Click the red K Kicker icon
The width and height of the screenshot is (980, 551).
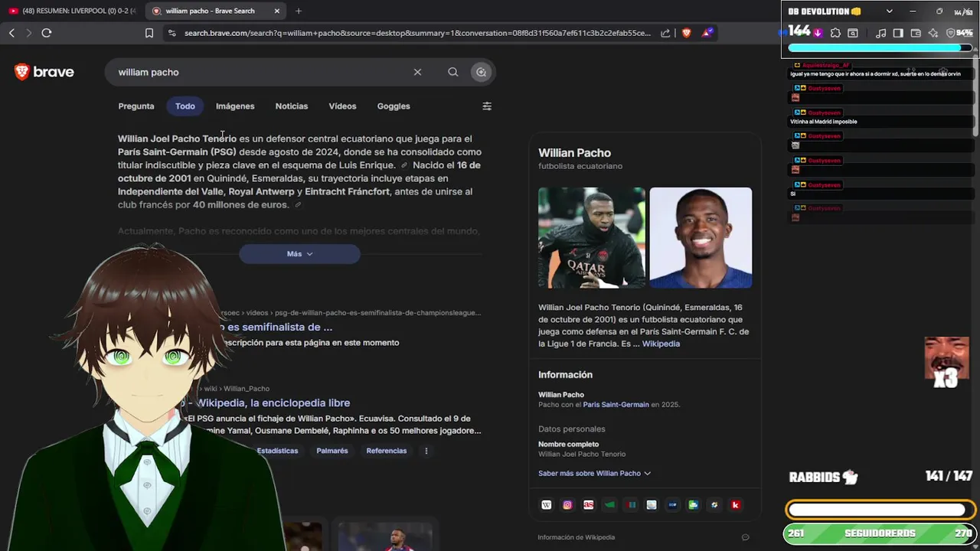[735, 505]
